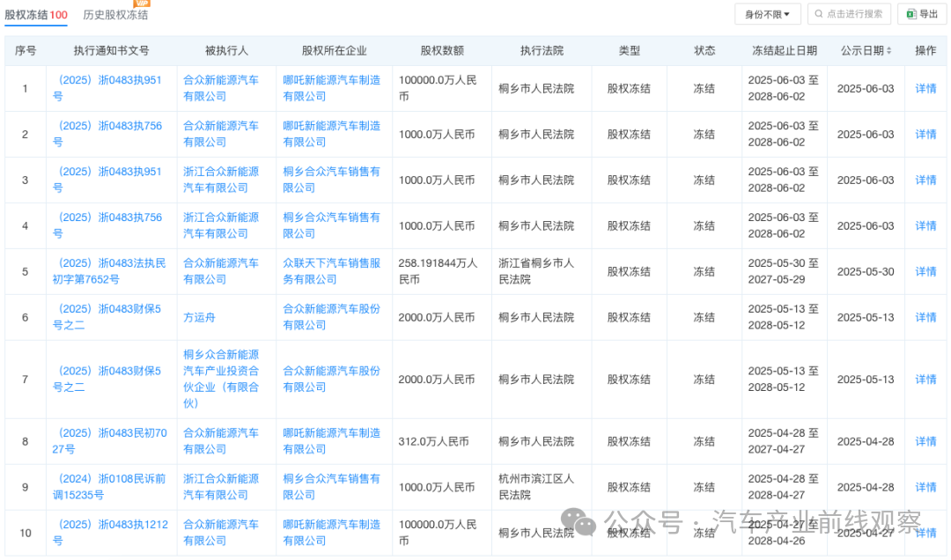The width and height of the screenshot is (951, 560).
Task: Open 详情 for row 2
Action: (x=925, y=134)
